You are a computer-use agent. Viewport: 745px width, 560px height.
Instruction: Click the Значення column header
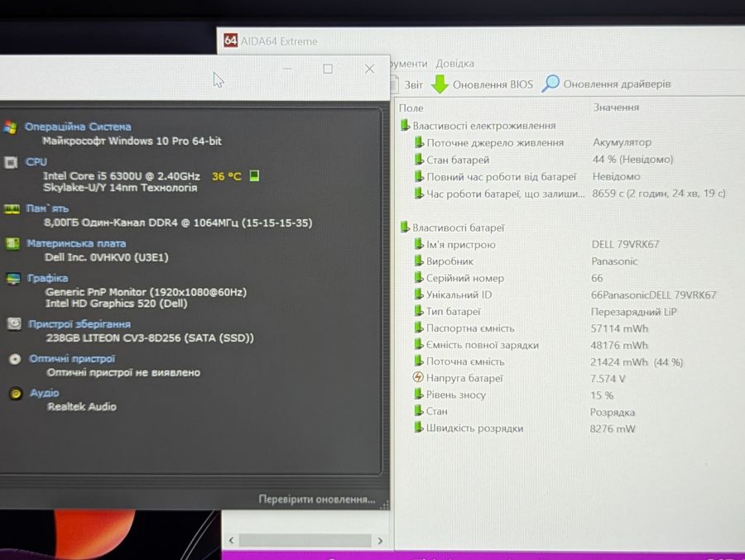pyautogui.click(x=615, y=108)
